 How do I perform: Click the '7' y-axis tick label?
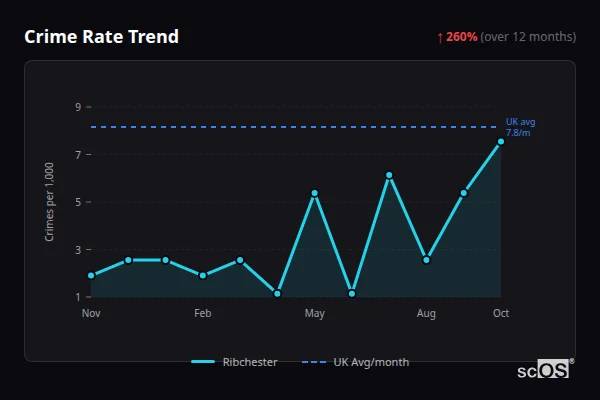point(78,155)
